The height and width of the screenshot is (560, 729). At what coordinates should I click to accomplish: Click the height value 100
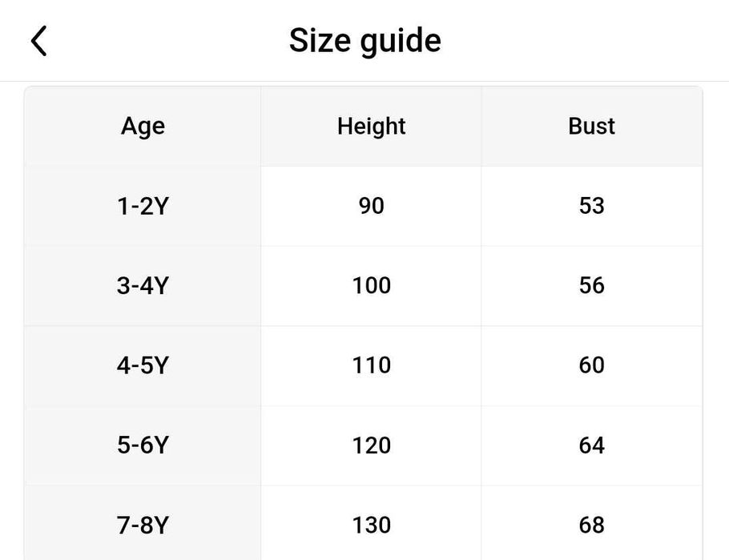[x=371, y=286]
